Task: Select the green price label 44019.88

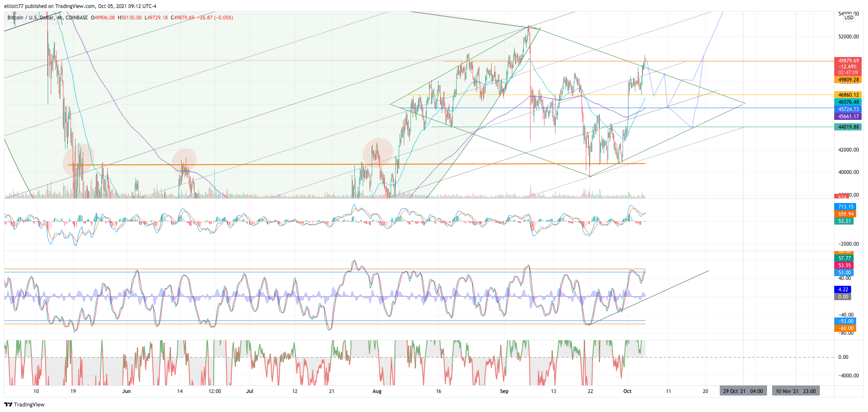Action: pos(848,127)
